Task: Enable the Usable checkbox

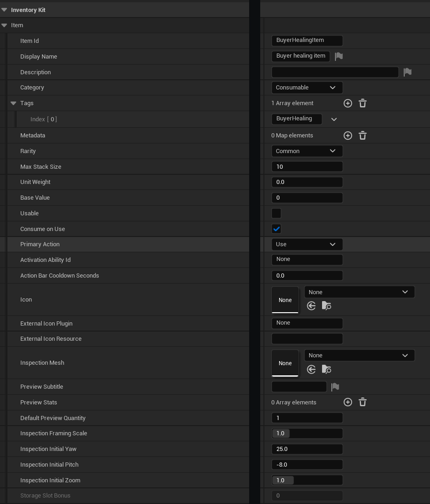Action: click(x=276, y=213)
